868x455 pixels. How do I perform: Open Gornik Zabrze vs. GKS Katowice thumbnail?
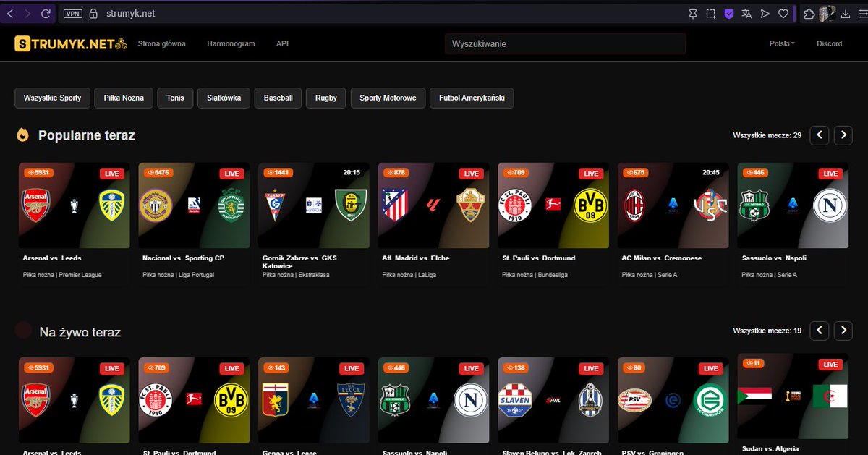[313, 205]
